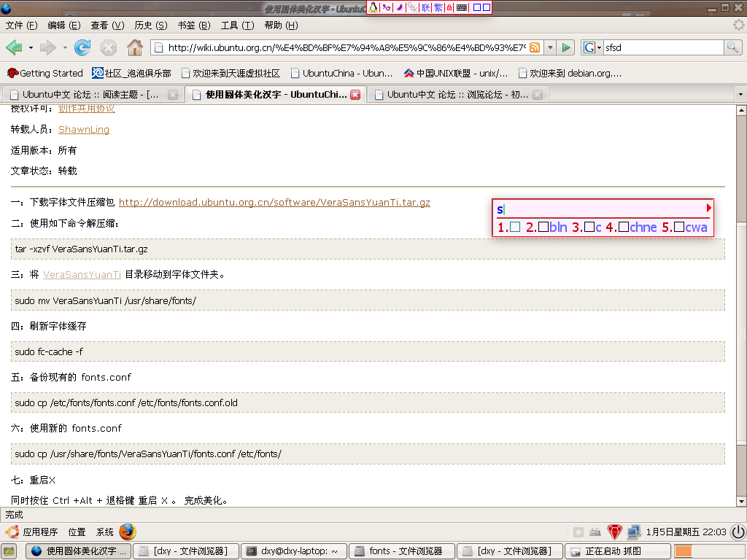This screenshot has width=747, height=560.
Task: Click the URL address field
Action: (346, 47)
